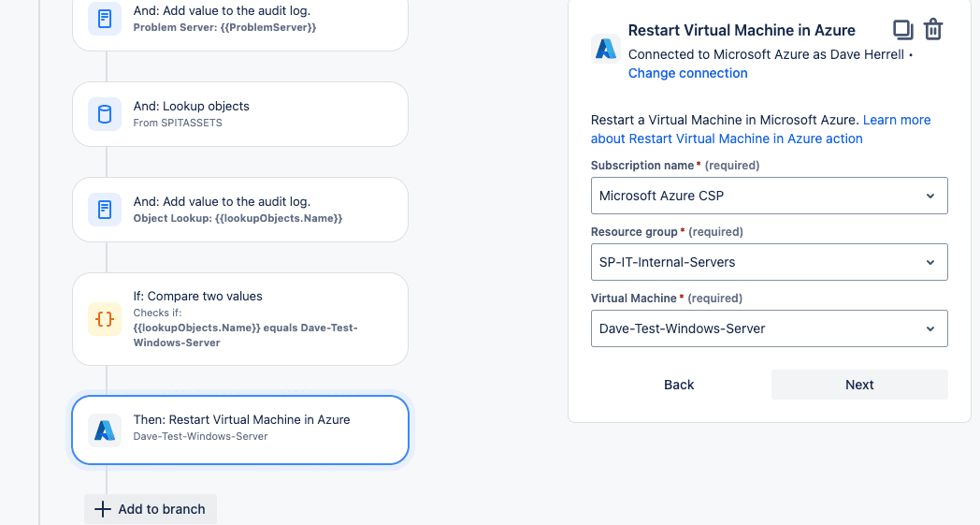Click the Azure logo in the details panel
Viewport: 980px width, 525px height.
click(x=606, y=49)
